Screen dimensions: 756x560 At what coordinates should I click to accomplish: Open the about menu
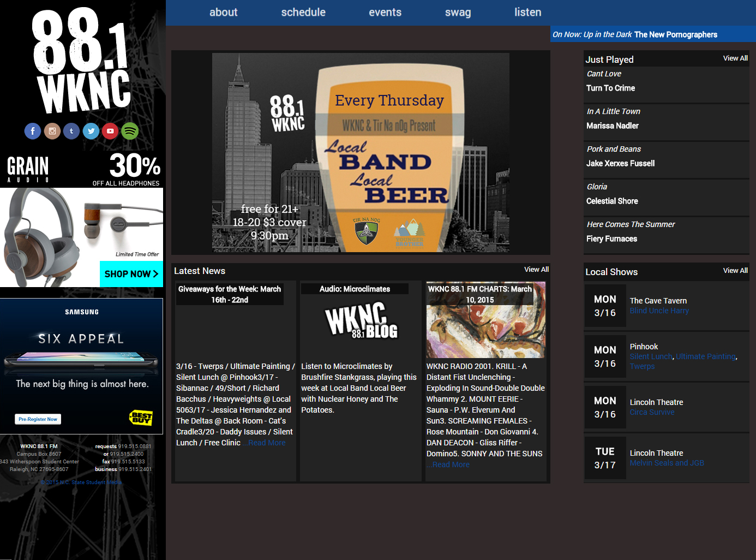[223, 12]
